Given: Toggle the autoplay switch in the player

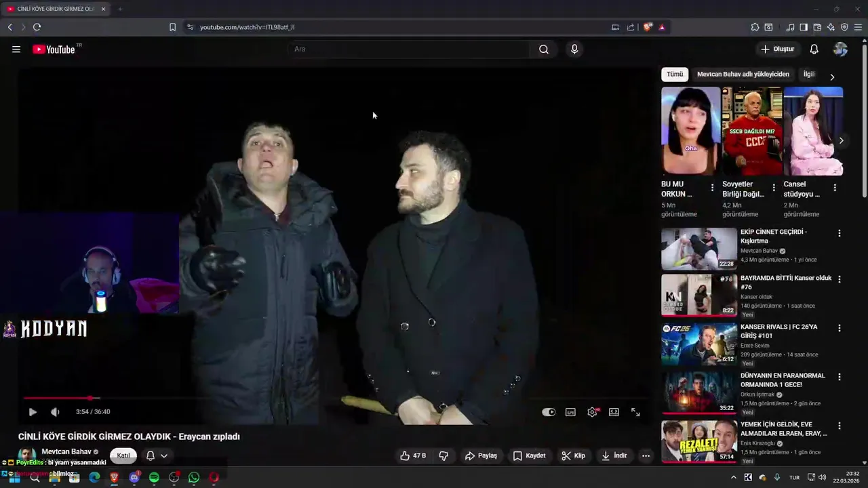Looking at the screenshot, I should (x=549, y=412).
